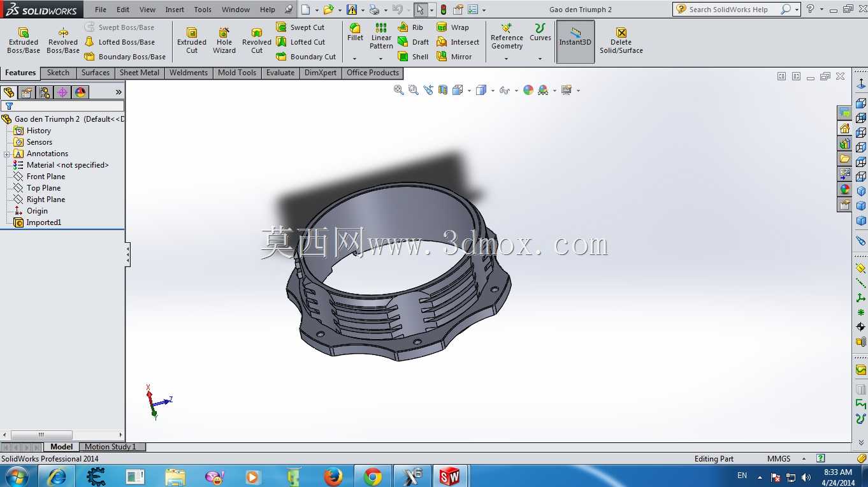Open SolidWorks Resources in the task pane
Screen dimensions: 868x487
[x=844, y=129]
